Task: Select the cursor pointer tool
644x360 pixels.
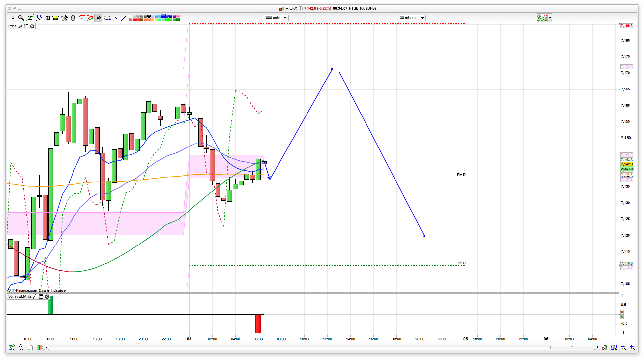Action: [13, 18]
